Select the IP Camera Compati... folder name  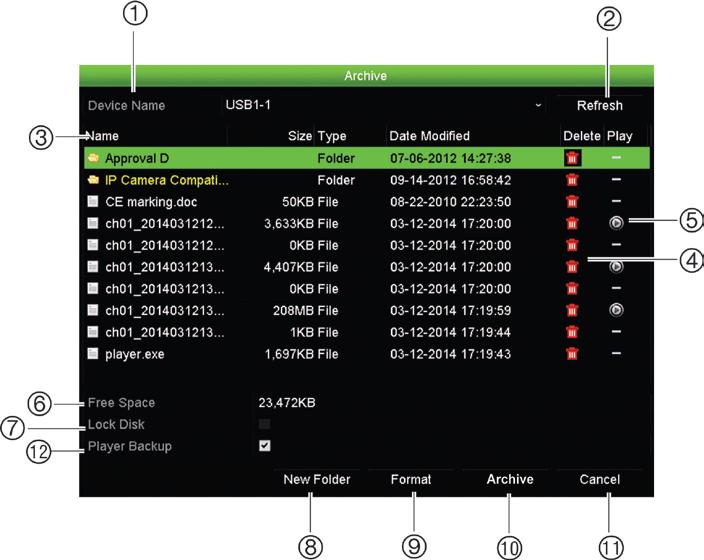(x=167, y=180)
